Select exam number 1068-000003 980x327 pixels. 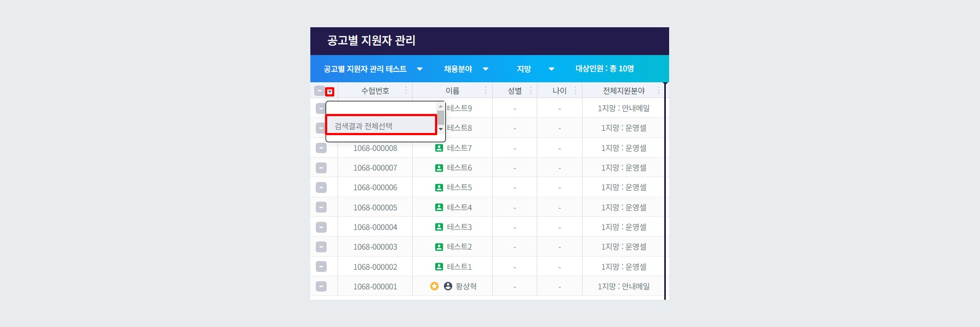click(375, 247)
